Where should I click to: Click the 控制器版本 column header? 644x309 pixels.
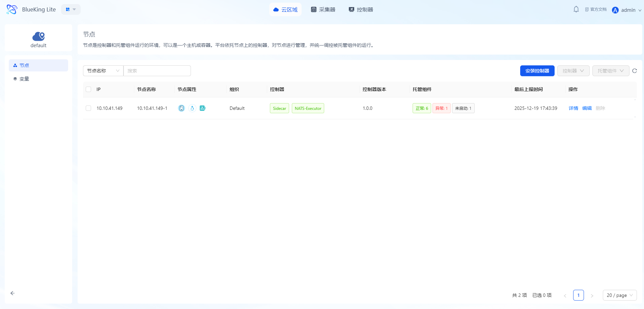(374, 89)
